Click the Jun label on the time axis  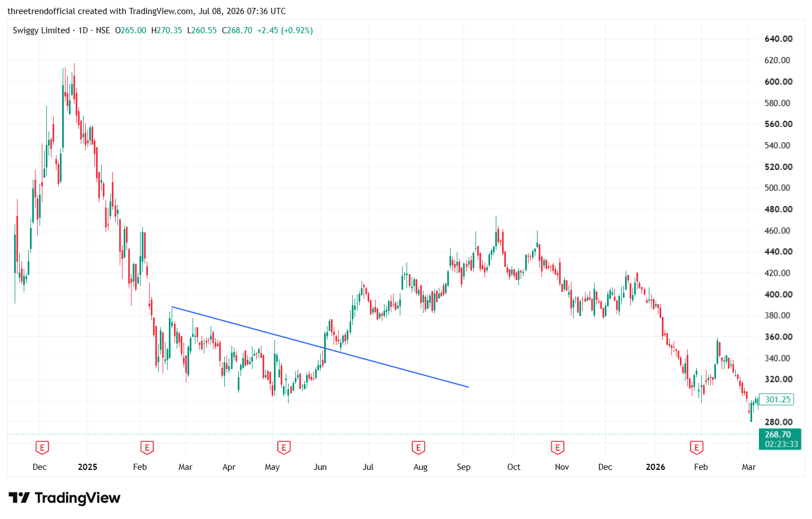(x=320, y=467)
